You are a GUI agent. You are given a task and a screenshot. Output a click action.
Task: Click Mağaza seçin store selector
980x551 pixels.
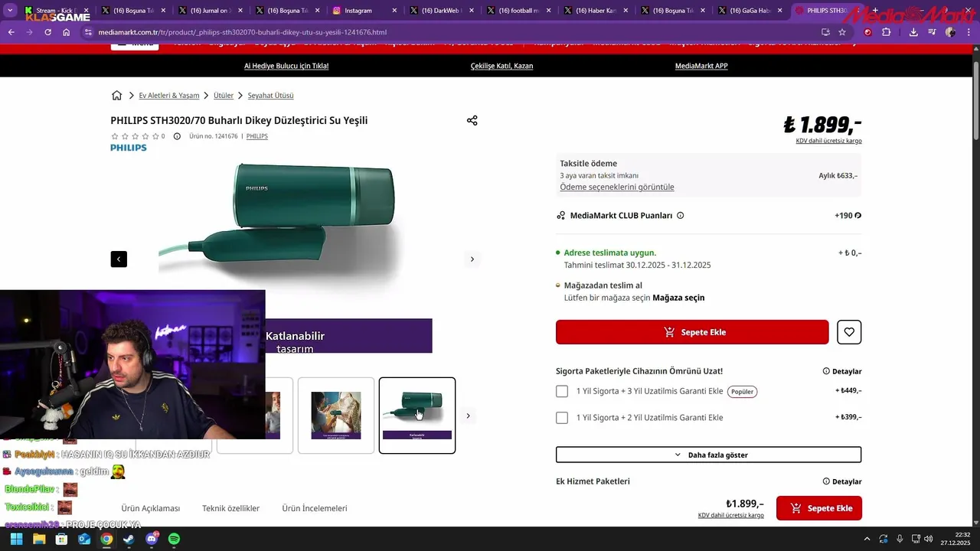pos(678,298)
